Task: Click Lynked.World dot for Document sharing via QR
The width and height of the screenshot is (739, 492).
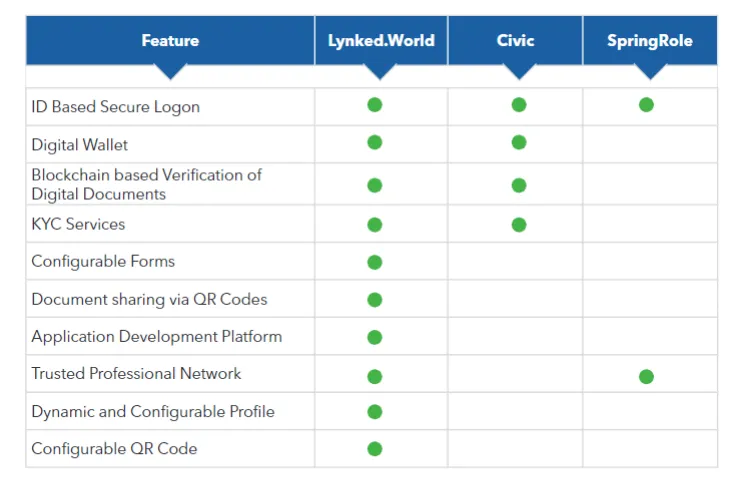Action: [x=375, y=300]
